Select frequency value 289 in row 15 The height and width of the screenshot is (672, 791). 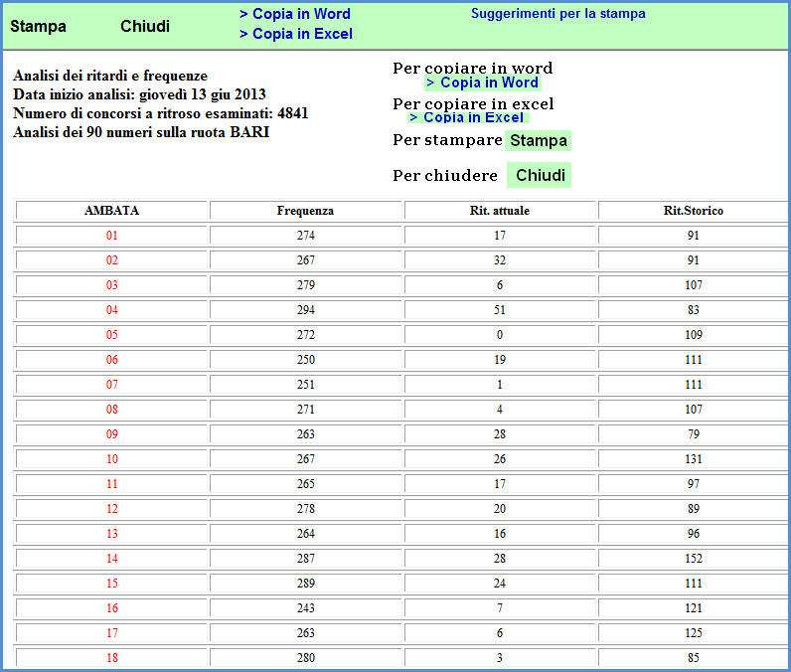[x=306, y=584]
